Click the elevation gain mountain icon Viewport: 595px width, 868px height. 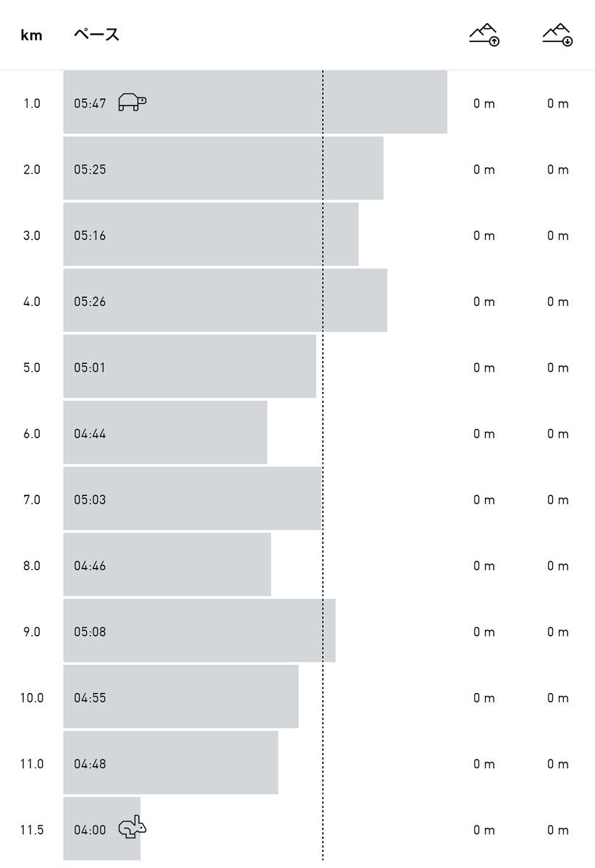[484, 35]
